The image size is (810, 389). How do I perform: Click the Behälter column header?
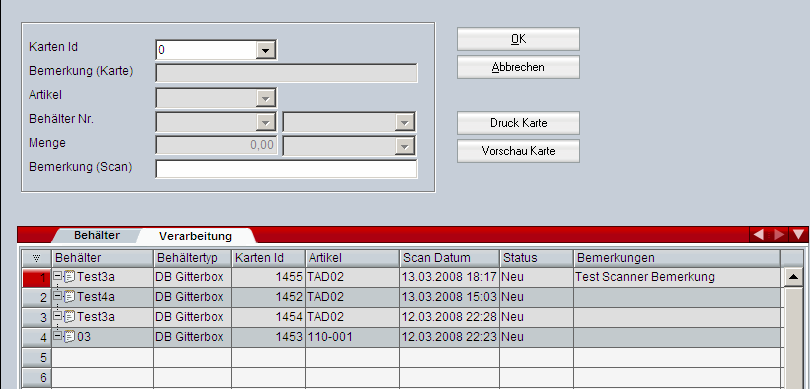pyautogui.click(x=103, y=258)
